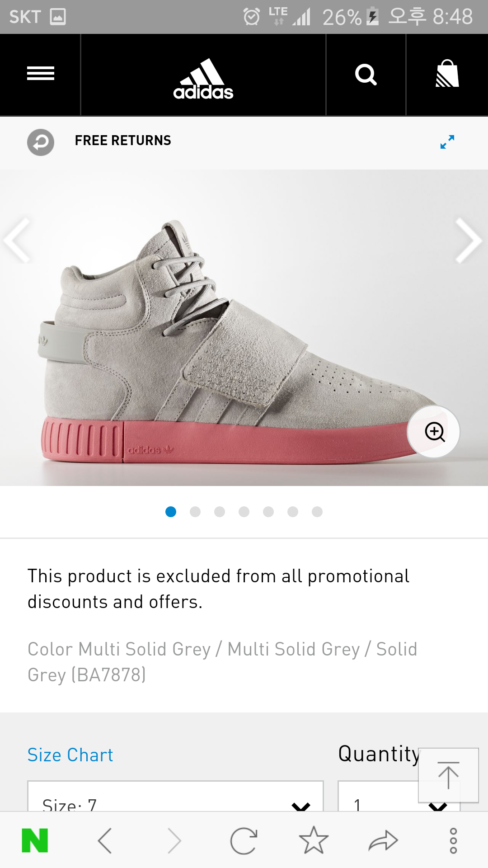Screen dimensions: 488x868
Task: Open the Quantity dropdown
Action: click(399, 796)
